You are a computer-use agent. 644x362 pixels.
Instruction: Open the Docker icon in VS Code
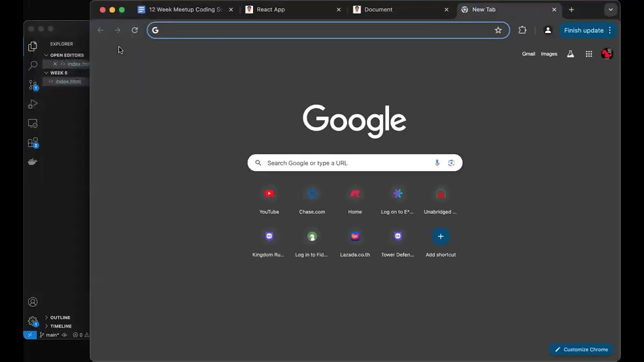click(33, 162)
